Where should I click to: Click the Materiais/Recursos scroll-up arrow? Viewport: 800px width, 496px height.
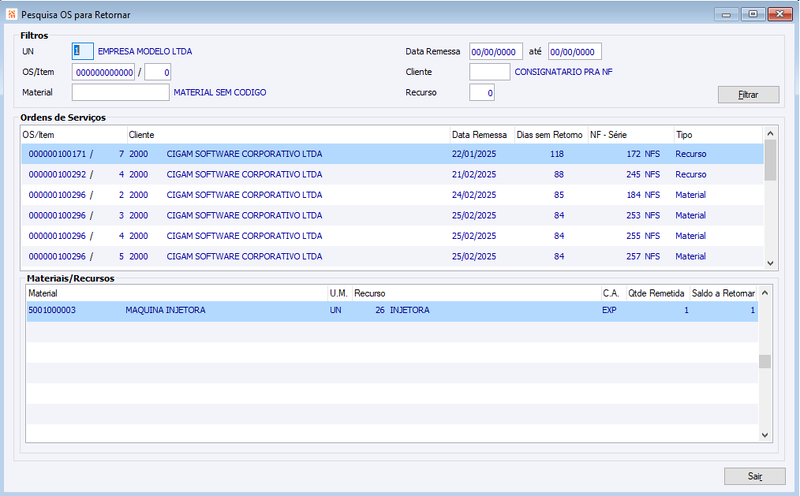[x=764, y=292]
